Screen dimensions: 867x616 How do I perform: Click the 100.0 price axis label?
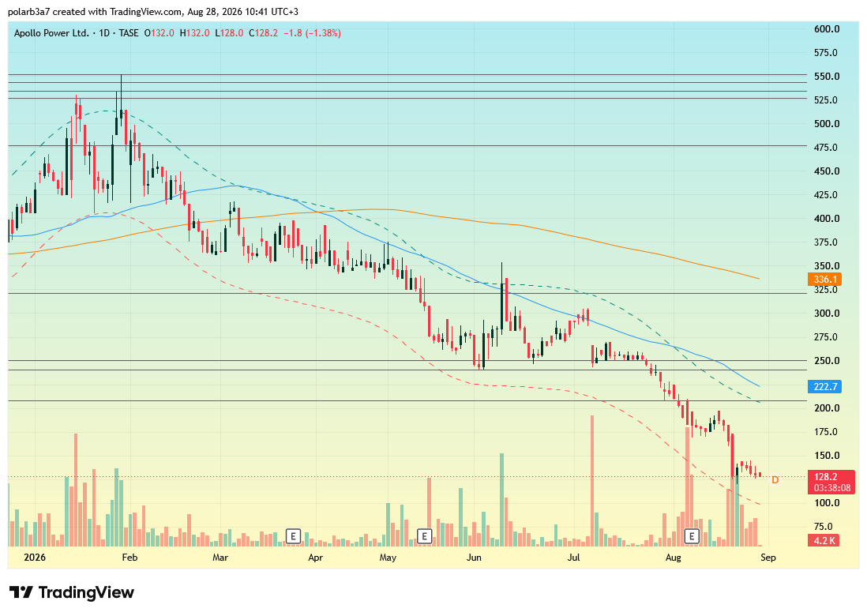coord(827,503)
